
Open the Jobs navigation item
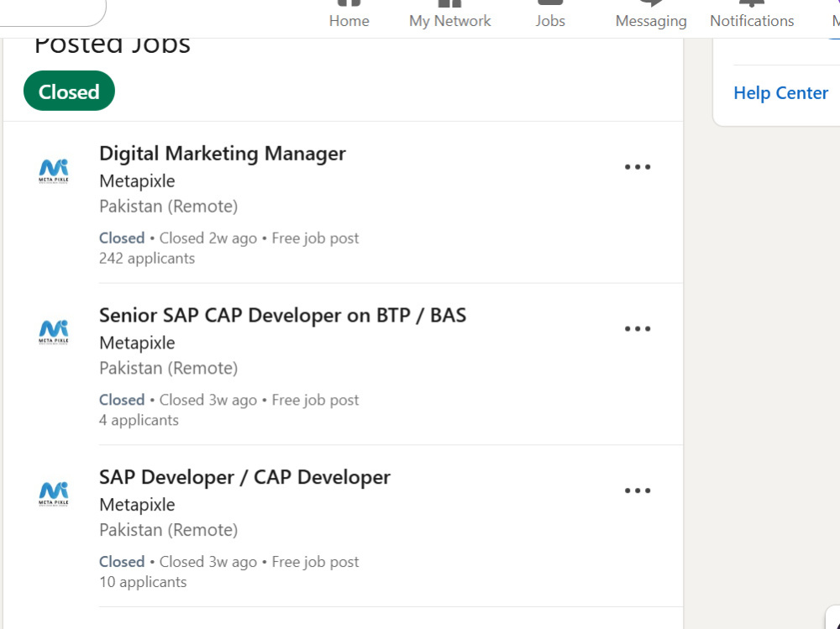pyautogui.click(x=549, y=15)
